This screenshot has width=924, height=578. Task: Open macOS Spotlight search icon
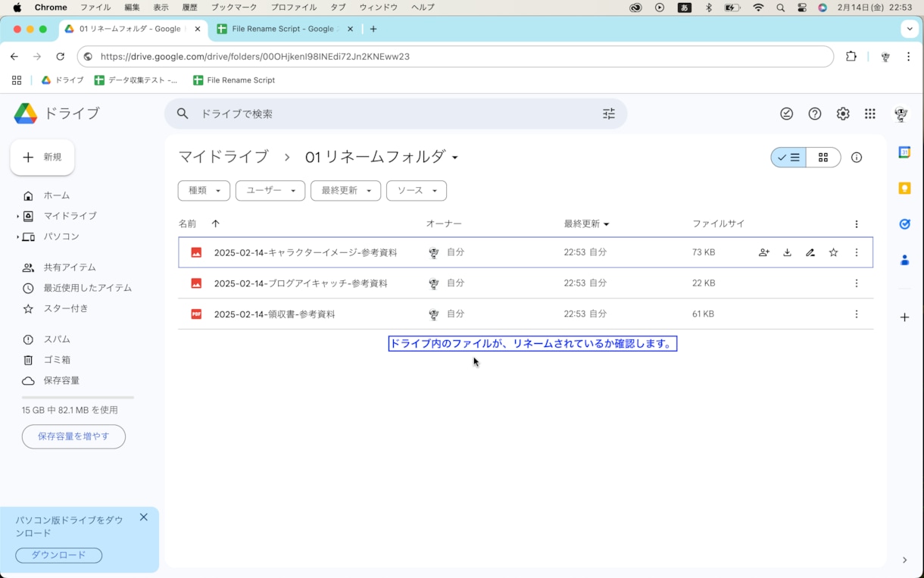pyautogui.click(x=780, y=8)
